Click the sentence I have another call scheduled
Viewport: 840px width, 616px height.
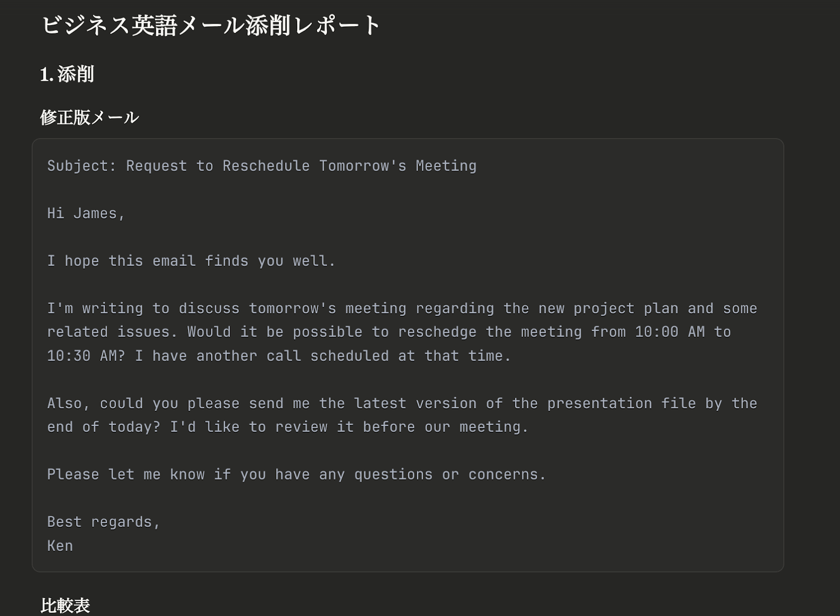point(262,356)
